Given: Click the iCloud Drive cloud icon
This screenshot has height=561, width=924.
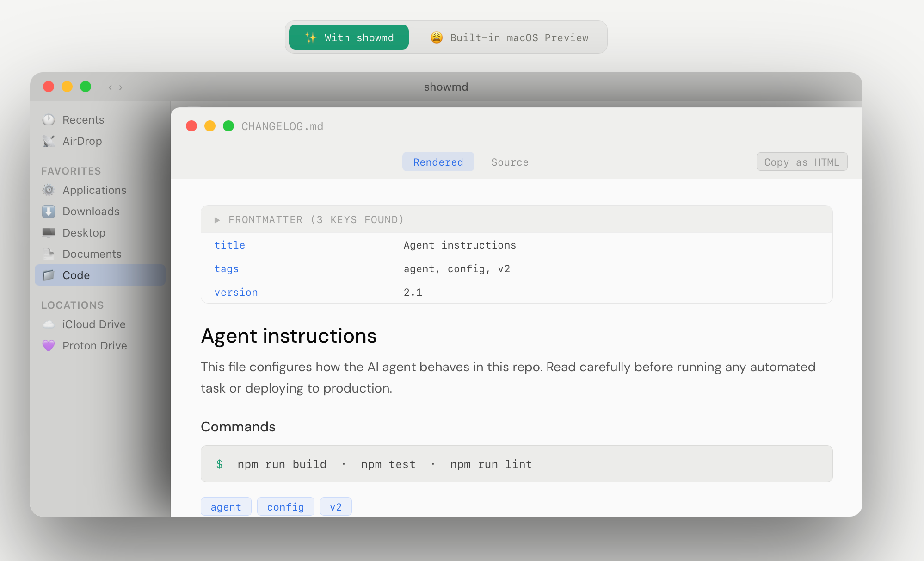Looking at the screenshot, I should pos(49,324).
